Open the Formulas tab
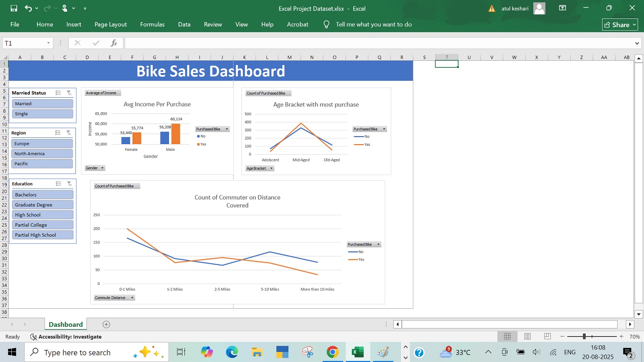The image size is (644, 362). coord(152,24)
